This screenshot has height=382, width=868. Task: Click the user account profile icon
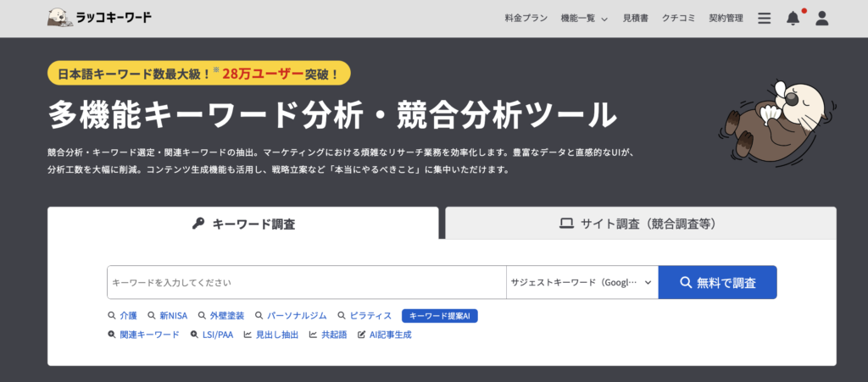click(821, 19)
